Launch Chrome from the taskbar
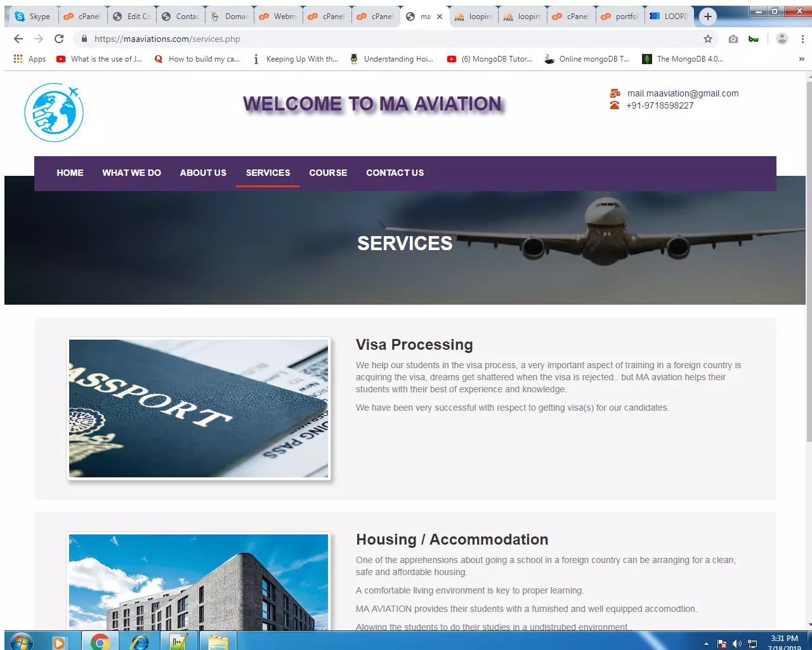812x650 pixels. [x=100, y=642]
